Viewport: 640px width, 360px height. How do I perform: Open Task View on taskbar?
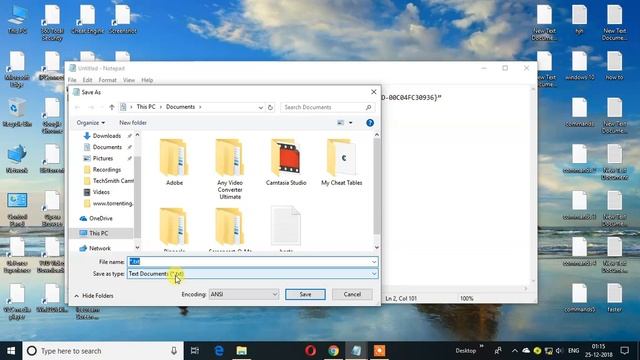coord(195,351)
